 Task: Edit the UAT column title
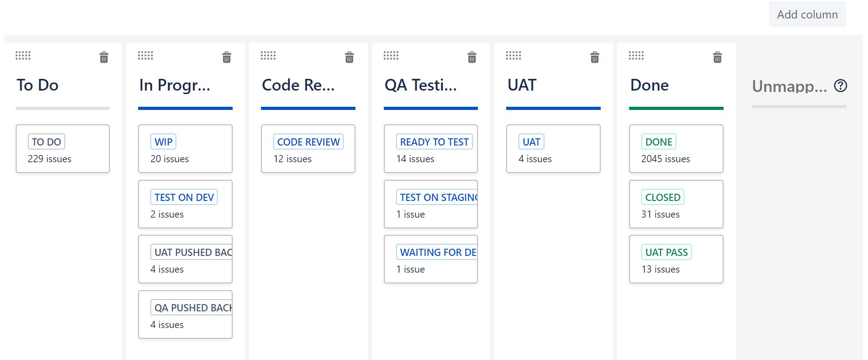pos(522,85)
